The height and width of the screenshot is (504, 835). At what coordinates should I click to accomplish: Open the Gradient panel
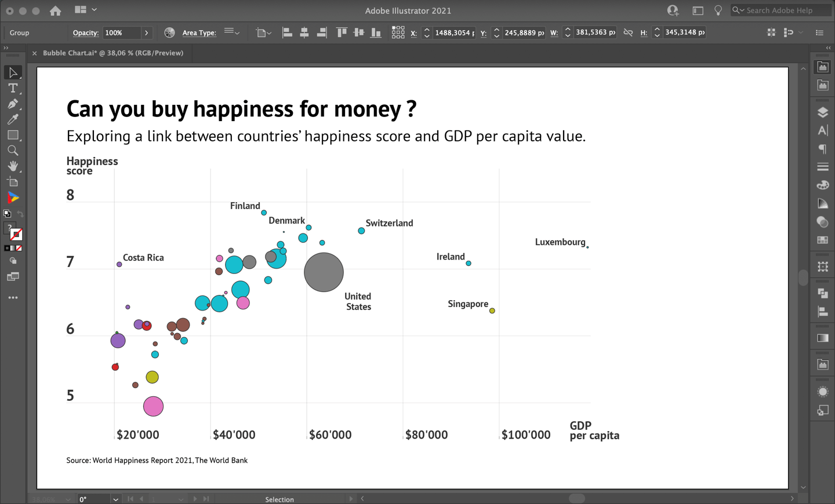point(823,203)
